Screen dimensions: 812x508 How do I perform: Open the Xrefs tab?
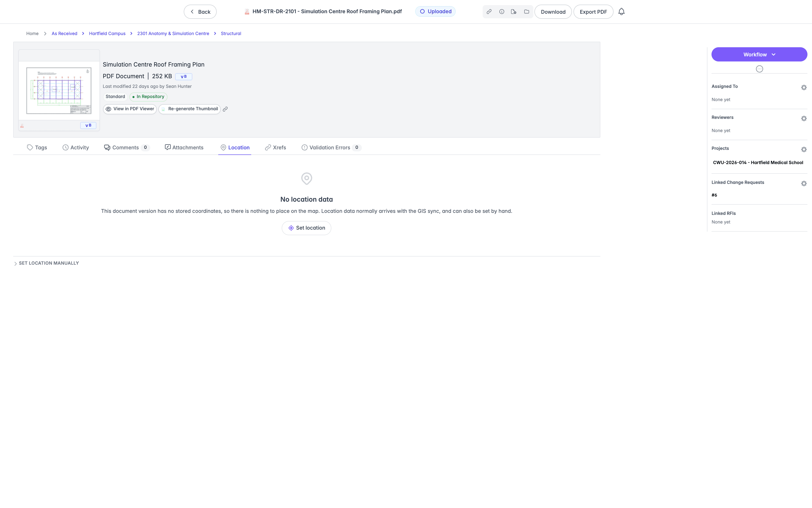(x=276, y=148)
